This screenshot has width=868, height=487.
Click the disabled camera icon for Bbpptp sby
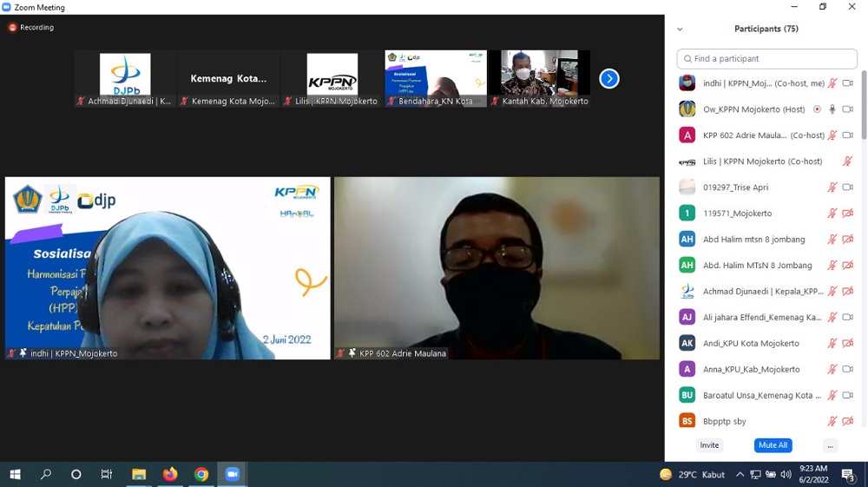[x=848, y=422]
